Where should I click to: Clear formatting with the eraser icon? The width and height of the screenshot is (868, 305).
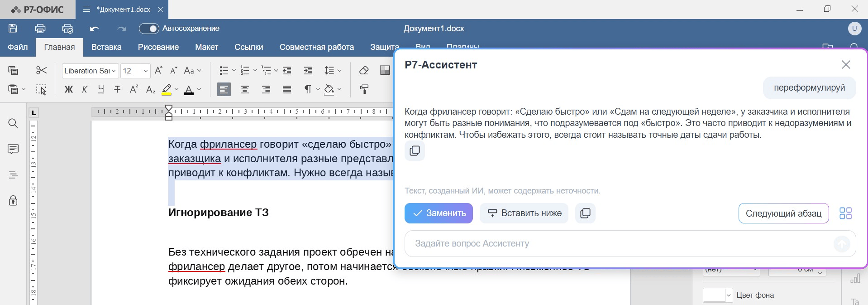coord(364,70)
